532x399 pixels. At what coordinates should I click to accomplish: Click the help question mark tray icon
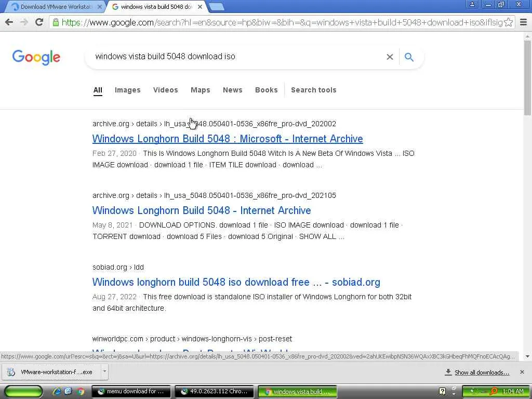(443, 392)
